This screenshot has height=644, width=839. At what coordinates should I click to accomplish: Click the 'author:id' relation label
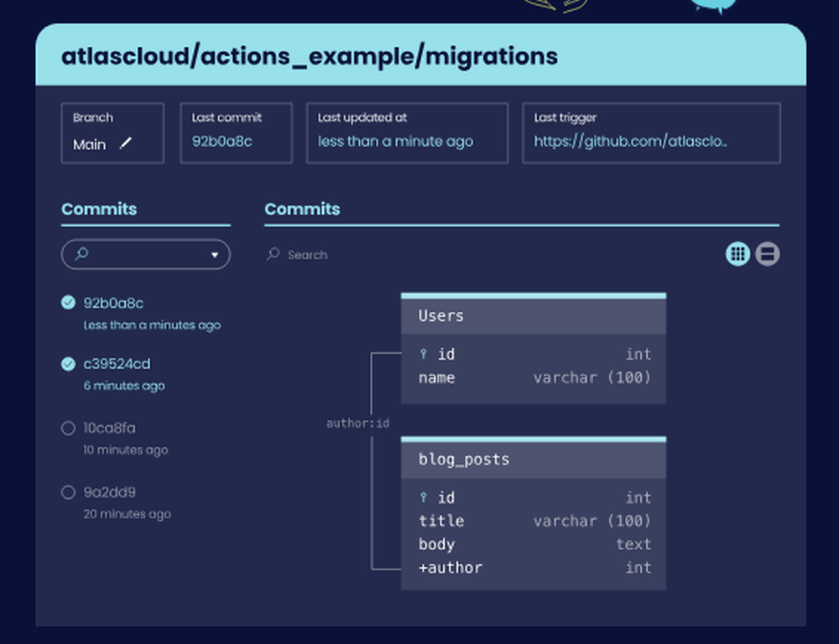point(358,423)
